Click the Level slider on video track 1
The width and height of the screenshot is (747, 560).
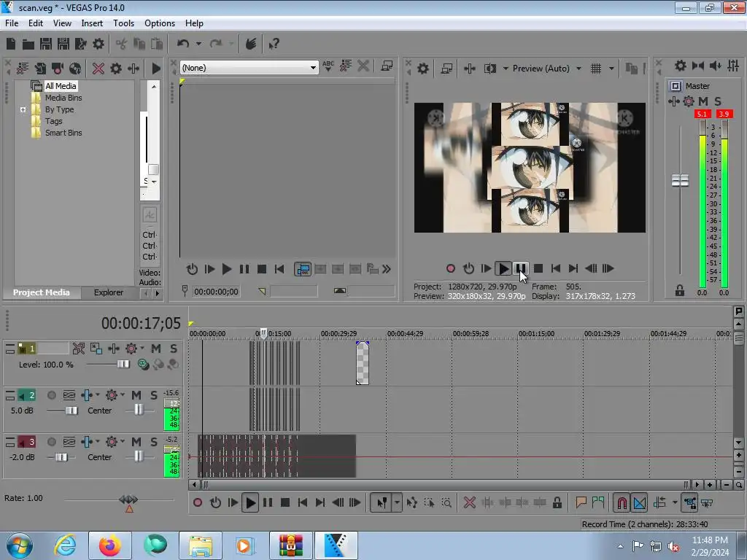pos(123,365)
